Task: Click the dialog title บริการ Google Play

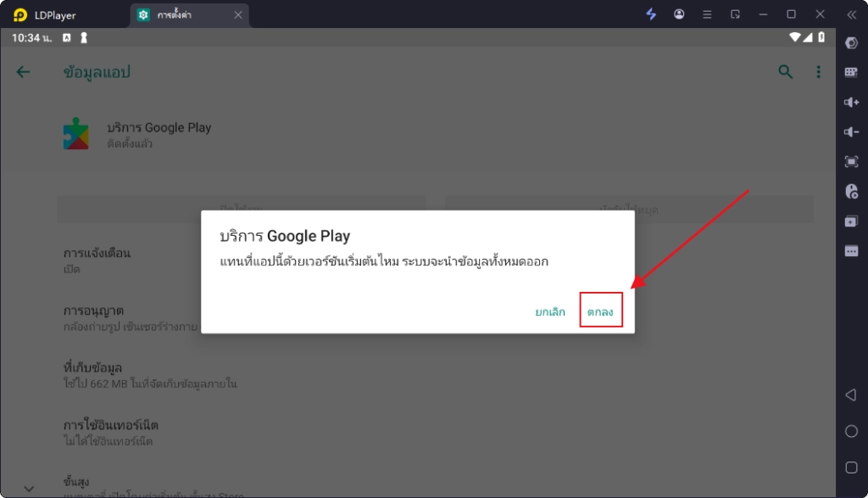Action: 285,236
